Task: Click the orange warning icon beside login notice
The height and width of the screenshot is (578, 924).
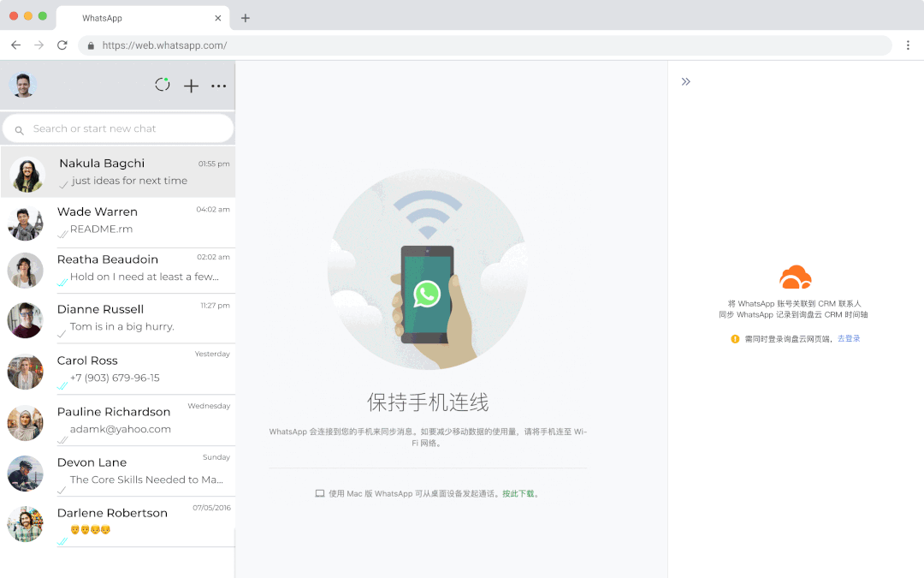Action: (735, 338)
